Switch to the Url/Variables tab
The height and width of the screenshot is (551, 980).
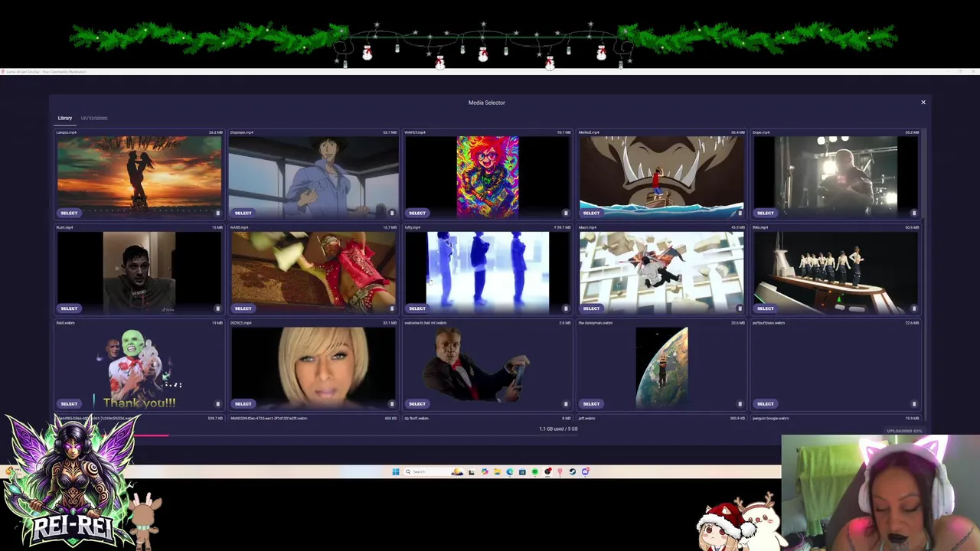pyautogui.click(x=94, y=118)
